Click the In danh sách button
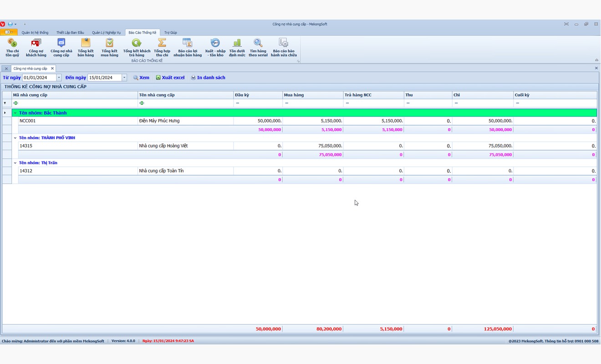 click(x=208, y=78)
